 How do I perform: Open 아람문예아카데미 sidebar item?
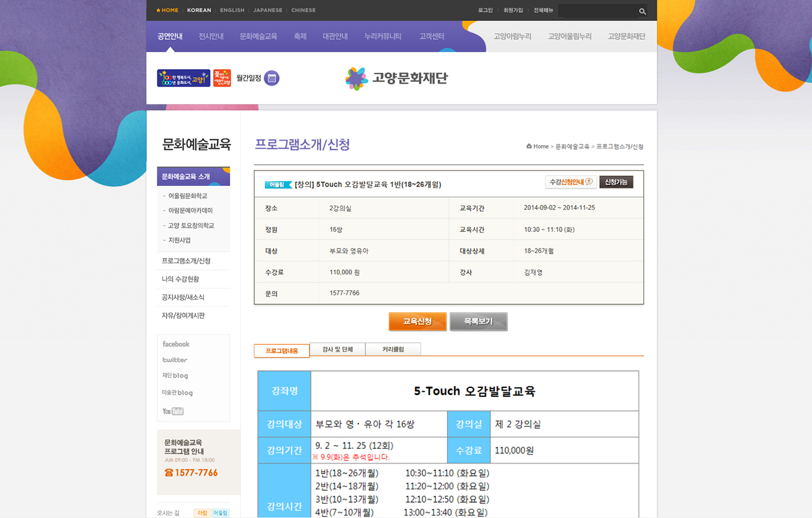coord(190,210)
